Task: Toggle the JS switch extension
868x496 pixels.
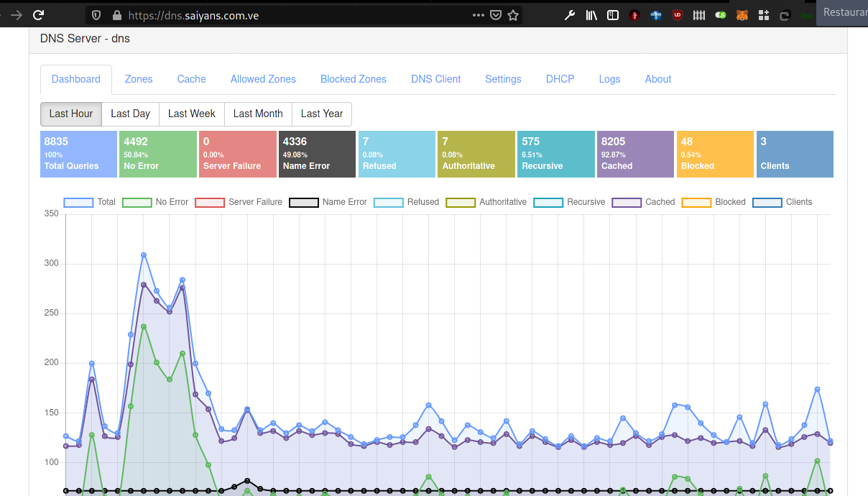Action: pyautogui.click(x=721, y=14)
